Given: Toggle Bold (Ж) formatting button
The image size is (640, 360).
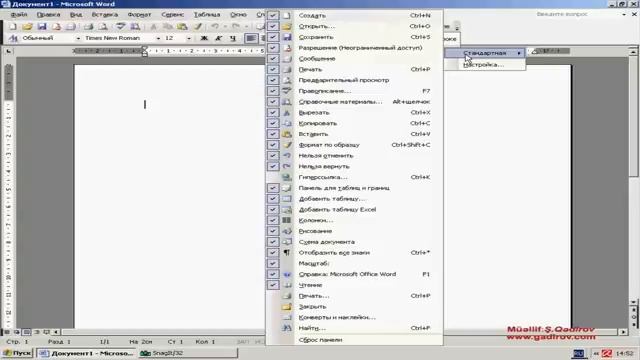Looking at the screenshot, I should click(x=204, y=38).
